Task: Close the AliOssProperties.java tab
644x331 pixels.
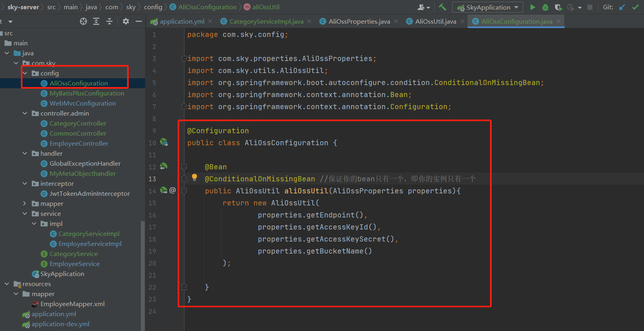Action: (x=396, y=22)
